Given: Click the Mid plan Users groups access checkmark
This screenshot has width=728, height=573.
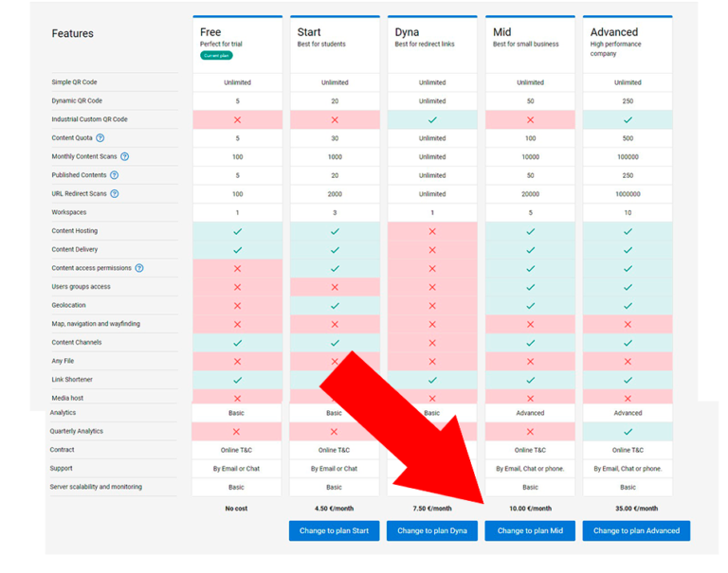Looking at the screenshot, I should tap(530, 287).
